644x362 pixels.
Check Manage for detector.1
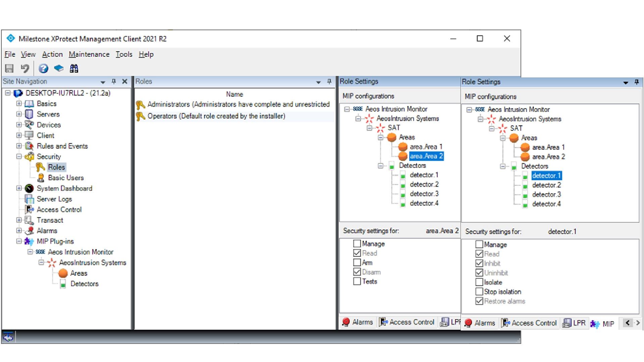click(479, 244)
